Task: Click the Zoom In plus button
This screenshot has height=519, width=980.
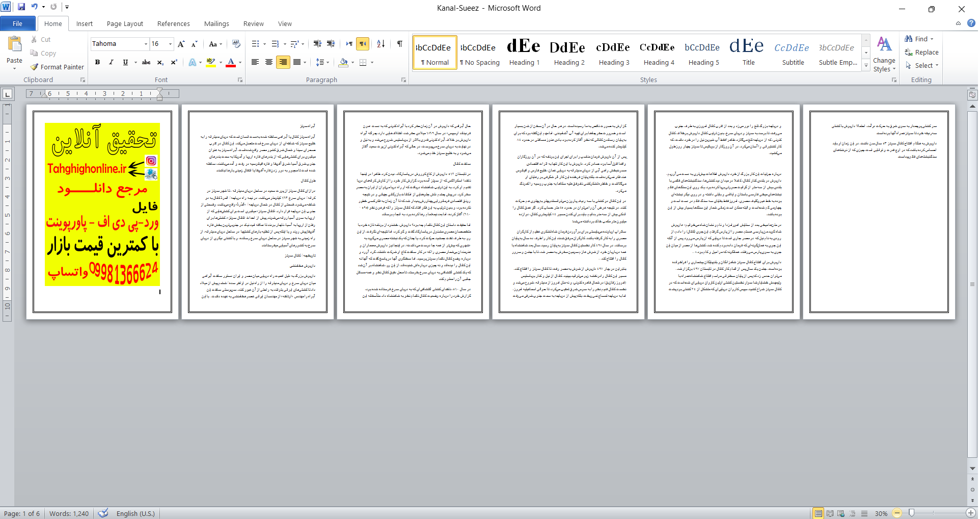Action: pyautogui.click(x=971, y=513)
